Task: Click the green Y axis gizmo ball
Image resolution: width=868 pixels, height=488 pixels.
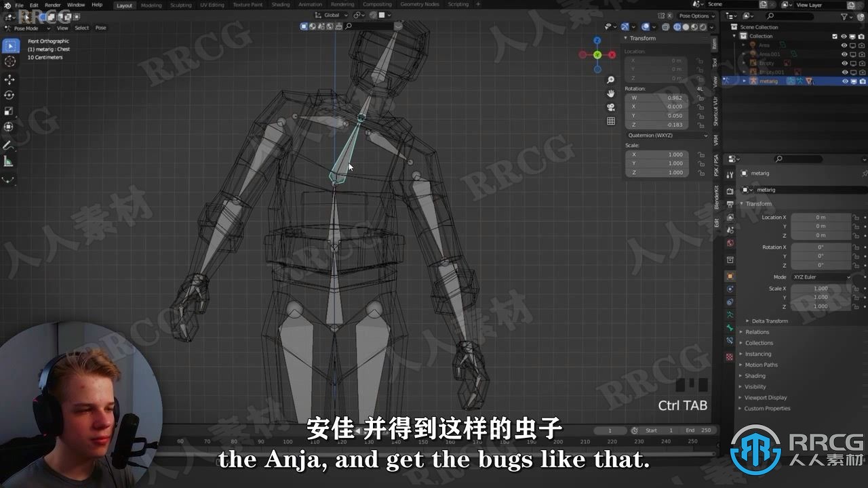Action: tap(597, 55)
